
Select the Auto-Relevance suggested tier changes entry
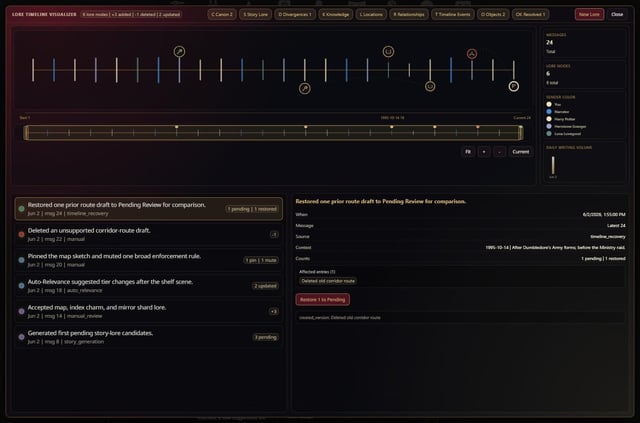tap(149, 286)
